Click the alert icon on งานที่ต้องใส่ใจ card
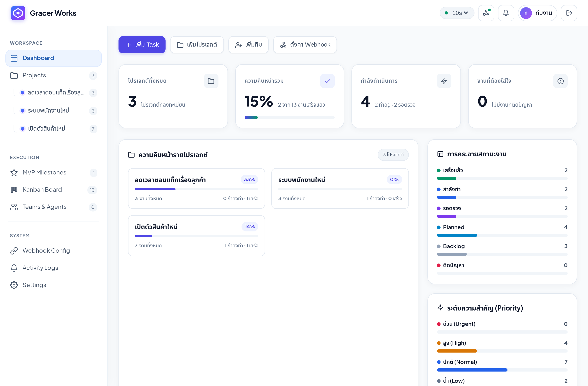 (560, 81)
